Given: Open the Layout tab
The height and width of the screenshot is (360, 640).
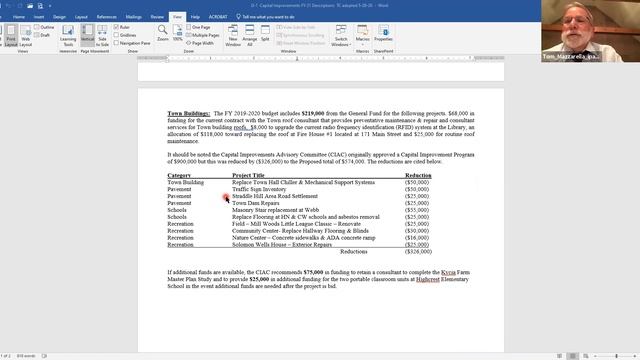Looking at the screenshot, I should pyautogui.click(x=81, y=17).
